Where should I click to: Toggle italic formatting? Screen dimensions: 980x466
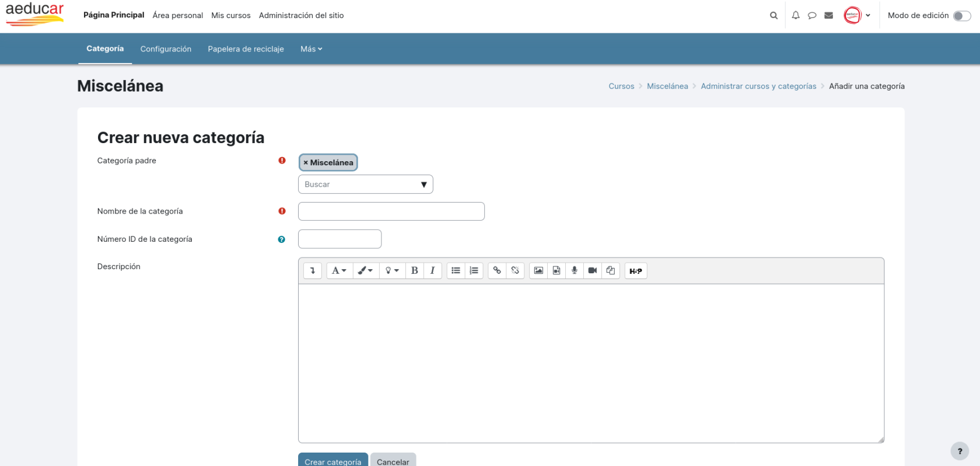tap(432, 270)
